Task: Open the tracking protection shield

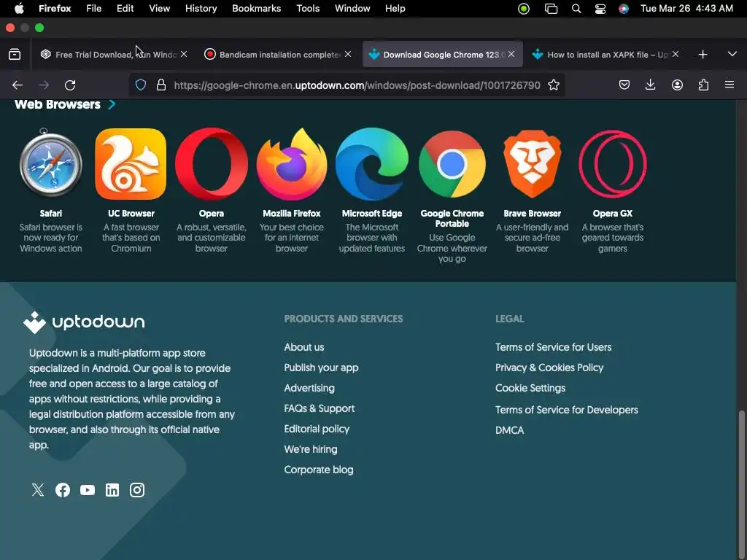Action: point(141,85)
